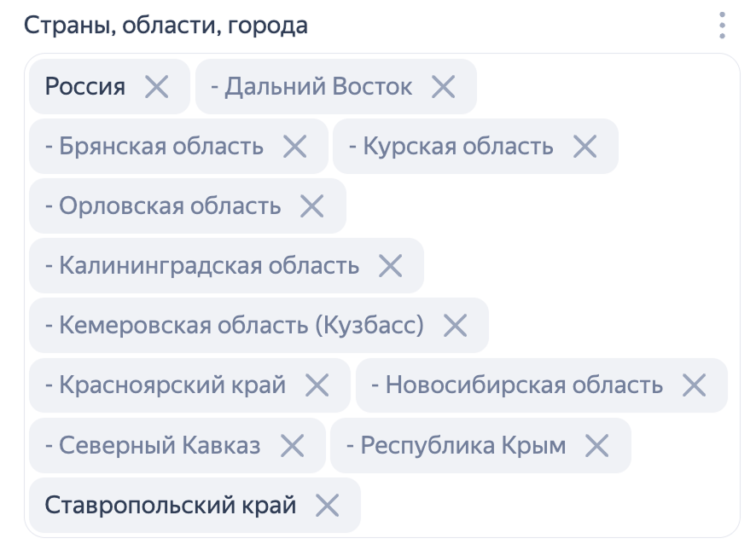Delete the Ставропольский край tag
The width and height of the screenshot is (756, 544).
click(x=328, y=506)
